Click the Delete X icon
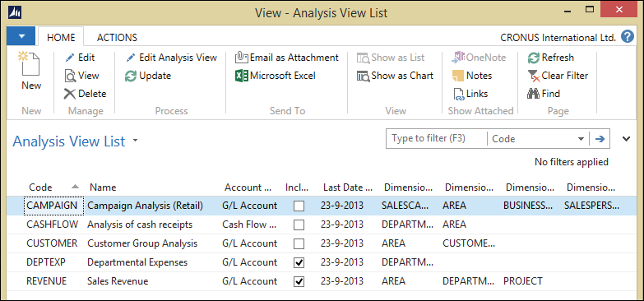Image resolution: width=644 pixels, height=301 pixels. pos(70,94)
